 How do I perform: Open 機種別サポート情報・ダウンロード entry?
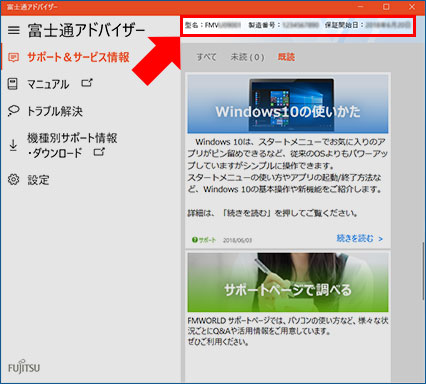[x=72, y=145]
